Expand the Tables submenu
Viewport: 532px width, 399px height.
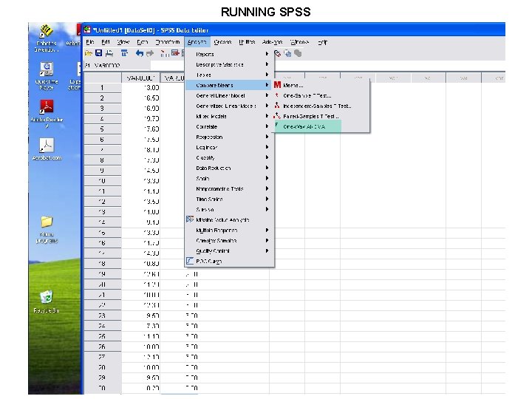click(x=229, y=75)
